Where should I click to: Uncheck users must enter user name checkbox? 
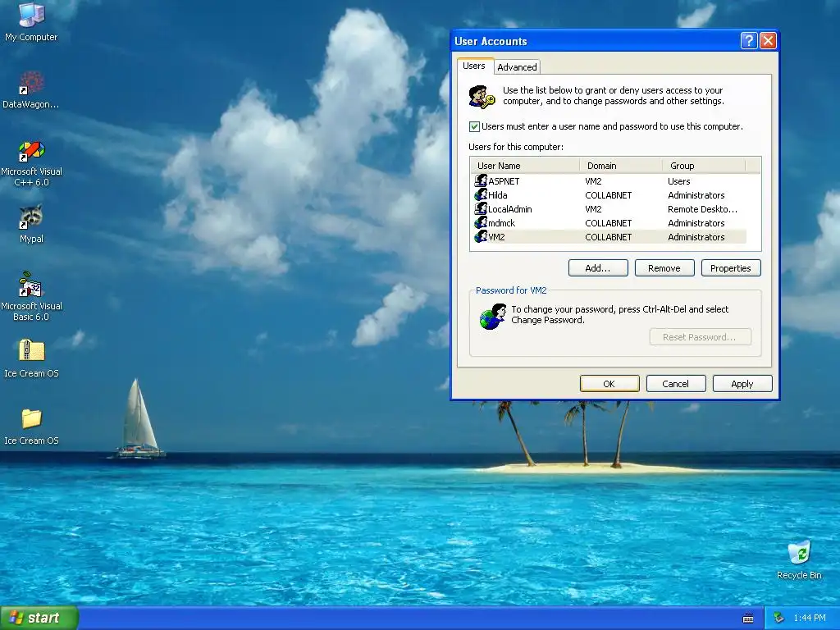[x=474, y=126]
